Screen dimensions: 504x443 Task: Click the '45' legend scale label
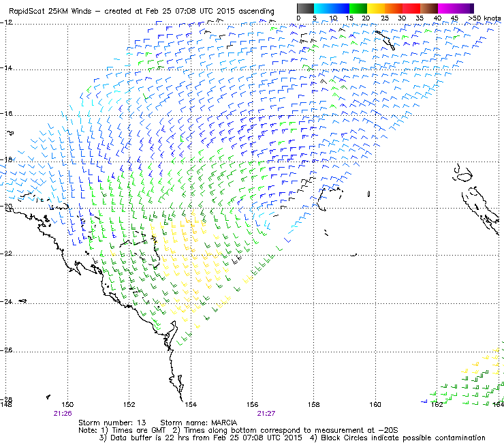click(x=454, y=18)
